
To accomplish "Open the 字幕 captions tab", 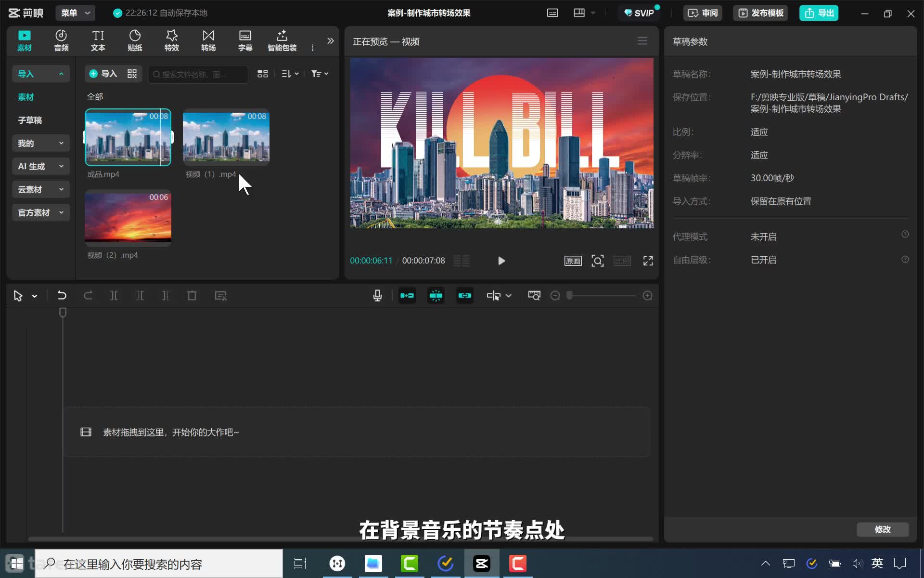I will click(x=245, y=40).
